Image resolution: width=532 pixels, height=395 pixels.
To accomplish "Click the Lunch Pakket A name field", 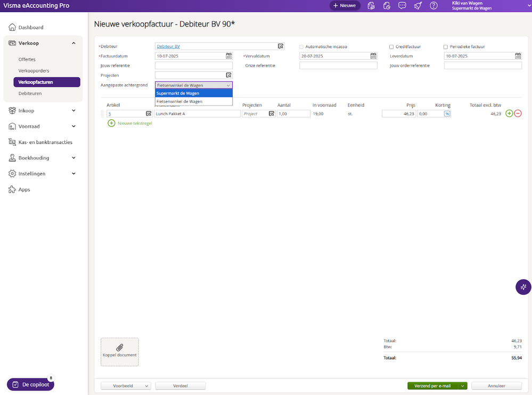I will click(x=197, y=114).
